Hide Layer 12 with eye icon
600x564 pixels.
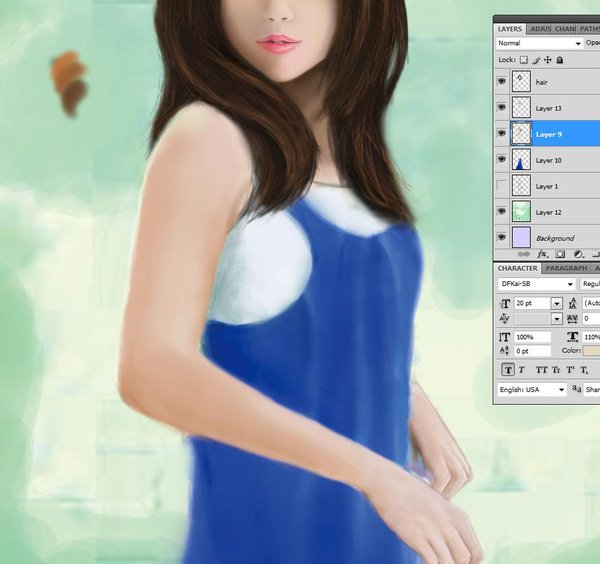(x=501, y=211)
